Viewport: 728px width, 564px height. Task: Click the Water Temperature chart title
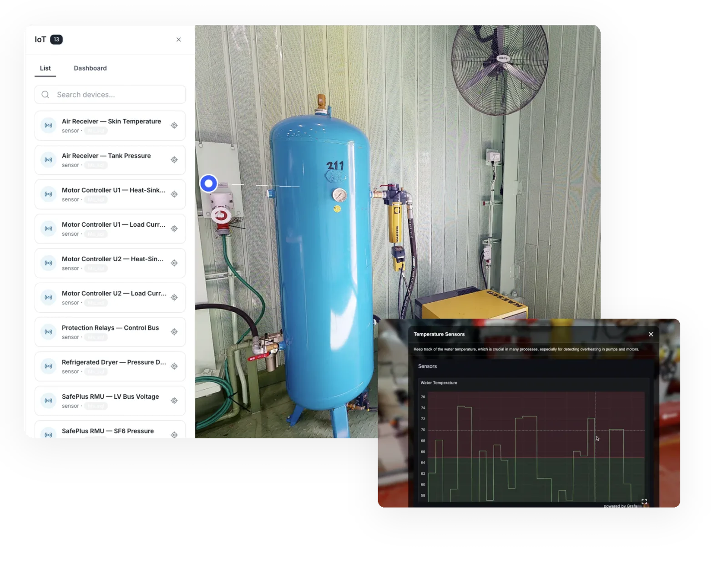(x=439, y=383)
